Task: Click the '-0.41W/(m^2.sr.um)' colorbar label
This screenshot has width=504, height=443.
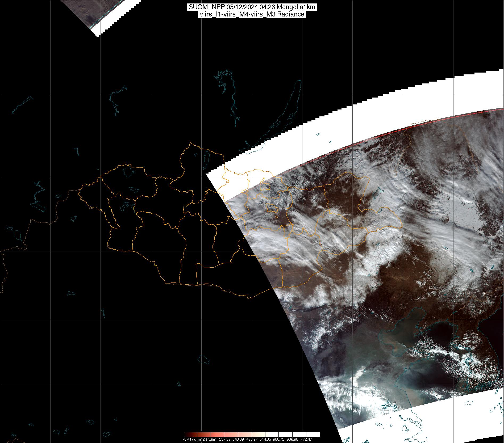Action: [199, 439]
